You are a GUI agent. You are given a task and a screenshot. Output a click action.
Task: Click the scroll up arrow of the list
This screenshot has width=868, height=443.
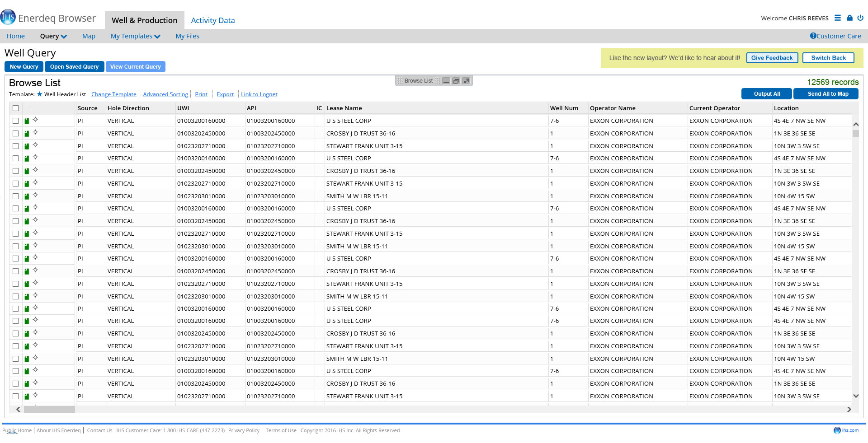coord(855,124)
